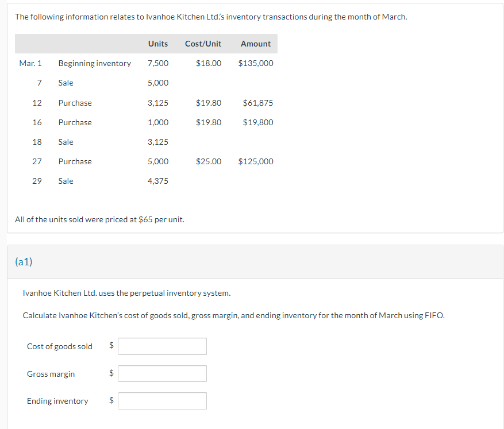Click the (a1) section heading
The width and height of the screenshot is (504, 429).
(24, 262)
